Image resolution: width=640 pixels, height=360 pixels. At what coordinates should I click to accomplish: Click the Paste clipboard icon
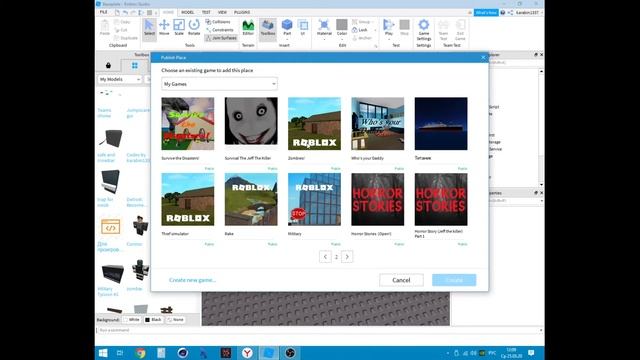[x=105, y=27]
